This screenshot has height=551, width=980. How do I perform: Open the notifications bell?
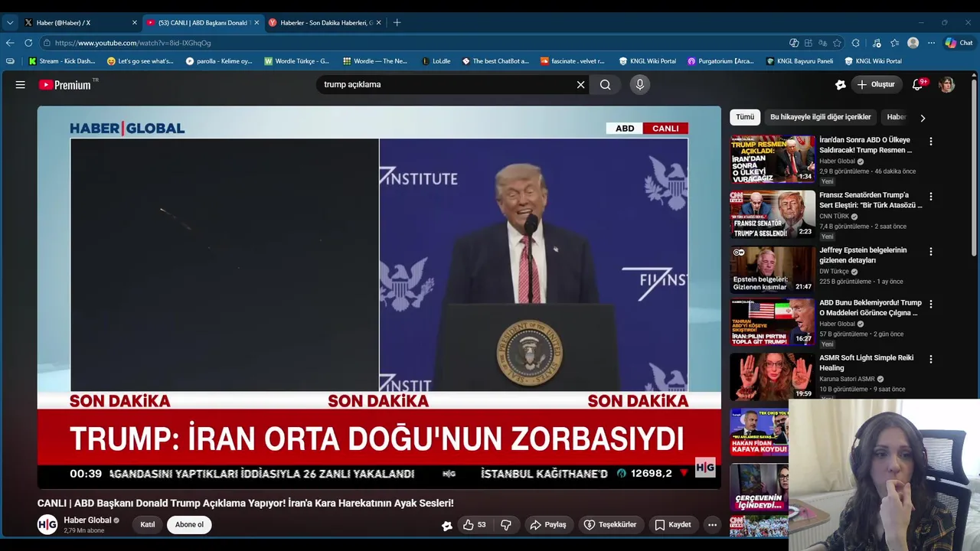(x=917, y=85)
